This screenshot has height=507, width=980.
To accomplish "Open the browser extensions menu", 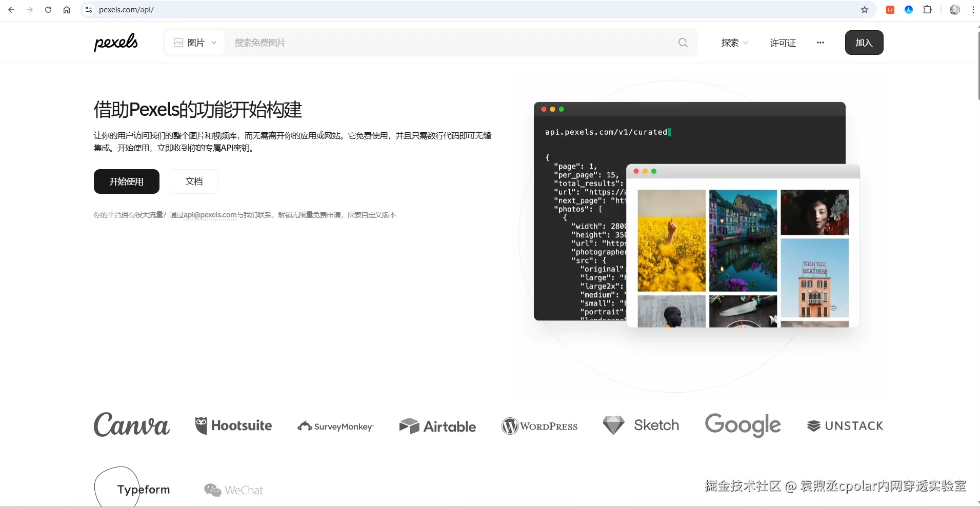I will click(928, 10).
